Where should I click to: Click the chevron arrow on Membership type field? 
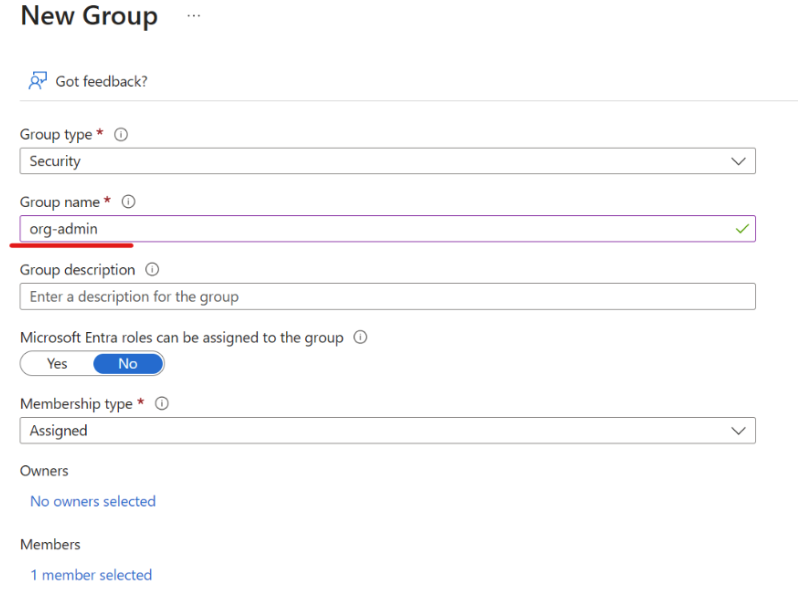739,431
